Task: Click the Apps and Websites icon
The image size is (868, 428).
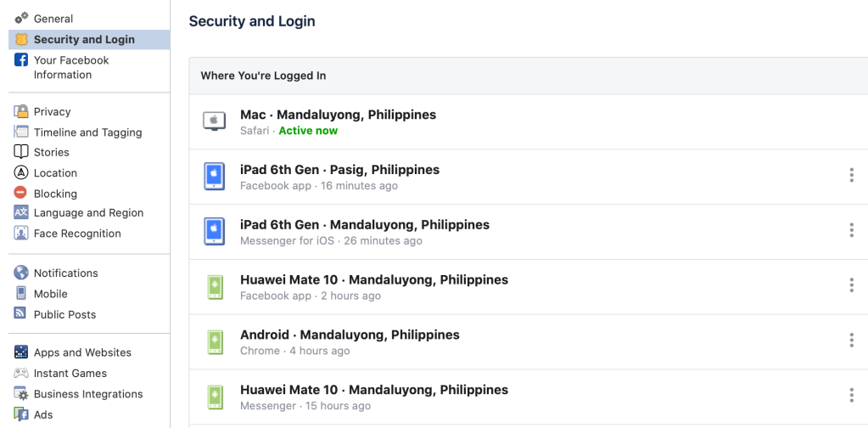Action: click(21, 352)
